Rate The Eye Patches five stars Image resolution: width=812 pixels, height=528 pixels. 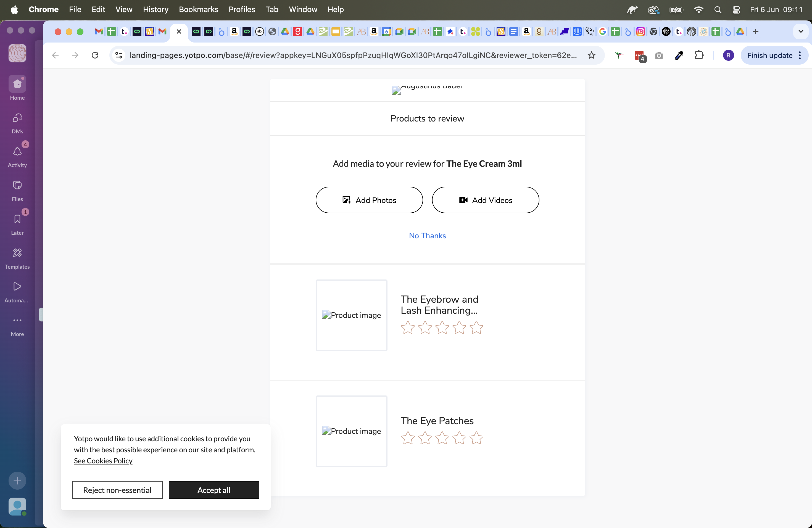point(476,438)
